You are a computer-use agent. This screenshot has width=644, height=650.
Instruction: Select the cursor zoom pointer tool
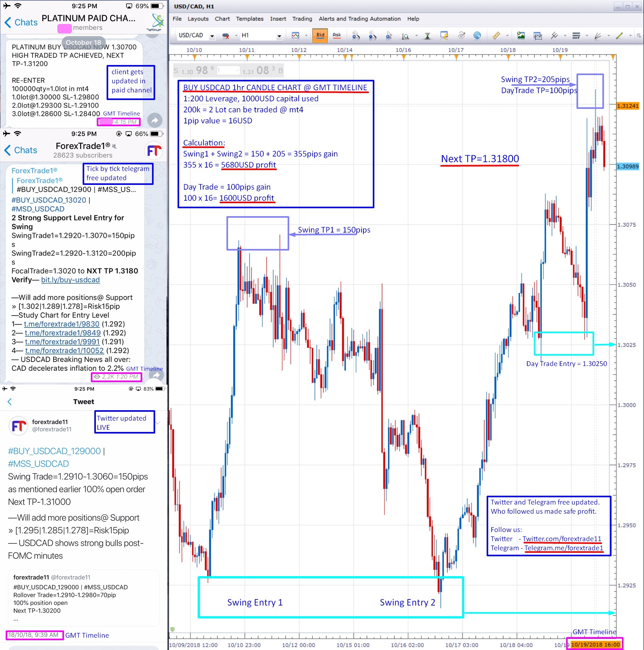[389, 35]
